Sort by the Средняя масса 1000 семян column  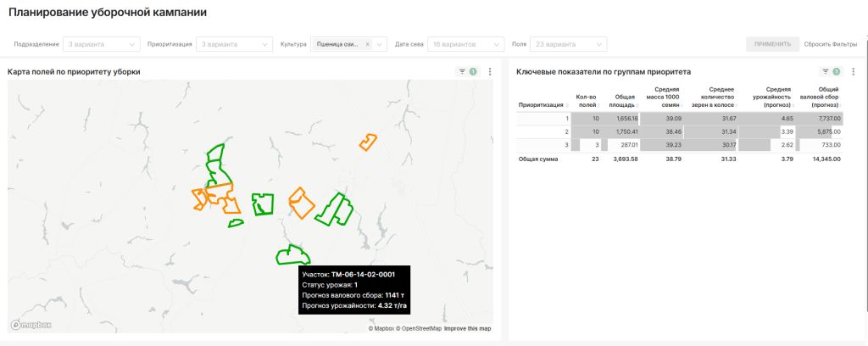click(x=663, y=97)
